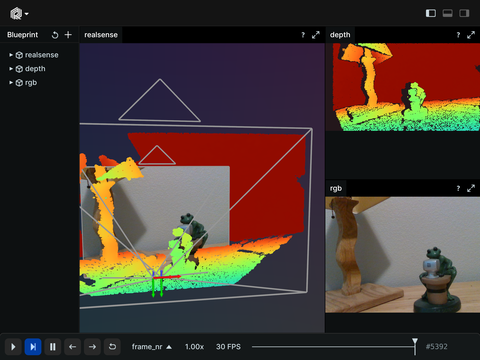Screen dimensions: 480x360
Task: Select the realsense view icon in blueprint
Action: [19, 55]
